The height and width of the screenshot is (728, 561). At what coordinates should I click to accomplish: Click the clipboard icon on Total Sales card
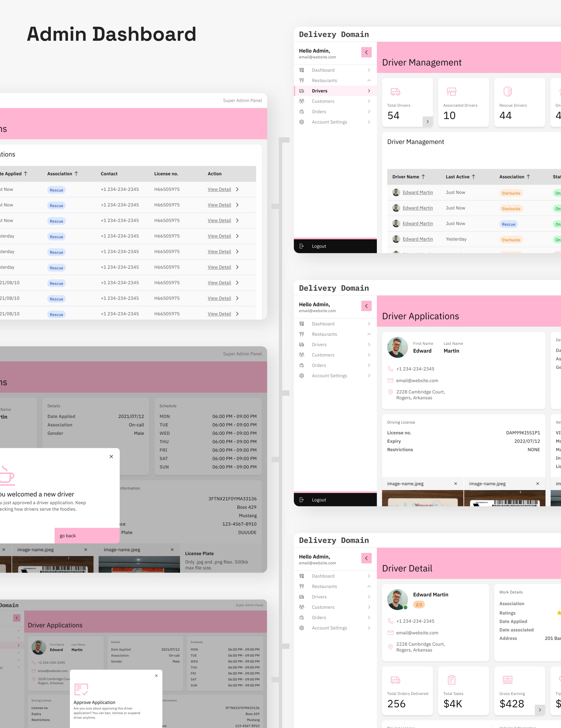(451, 679)
